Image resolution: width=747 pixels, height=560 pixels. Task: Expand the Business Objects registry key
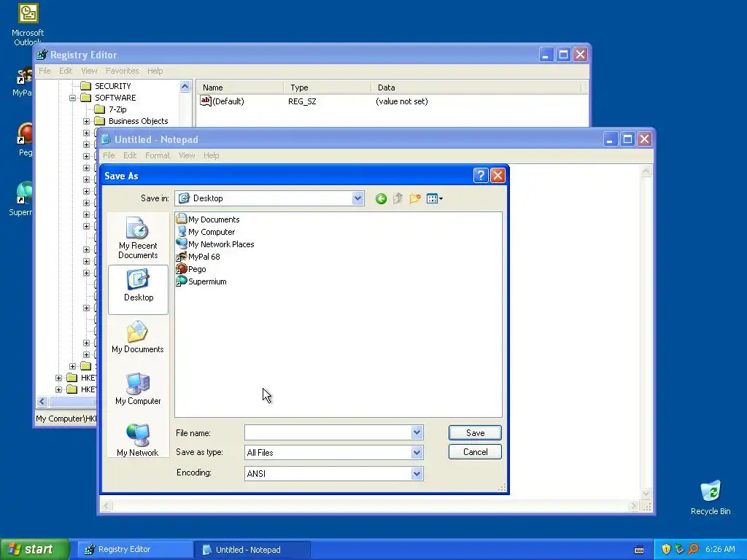pos(86,121)
